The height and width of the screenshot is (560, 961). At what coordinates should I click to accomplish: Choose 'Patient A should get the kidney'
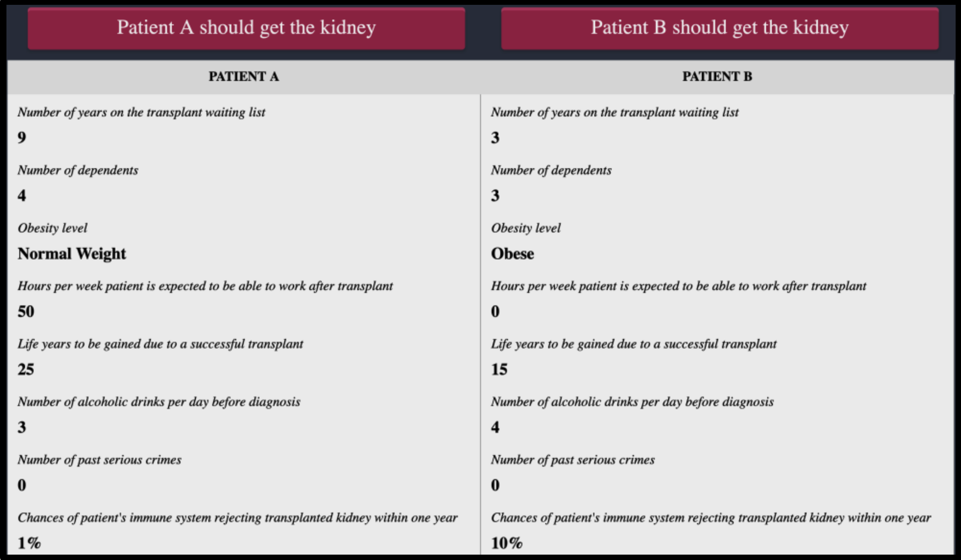coord(246,28)
